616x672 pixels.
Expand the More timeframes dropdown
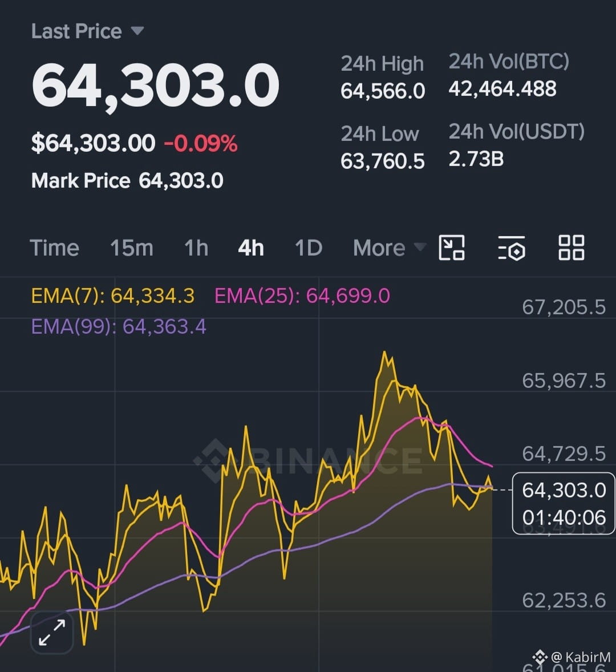point(390,248)
